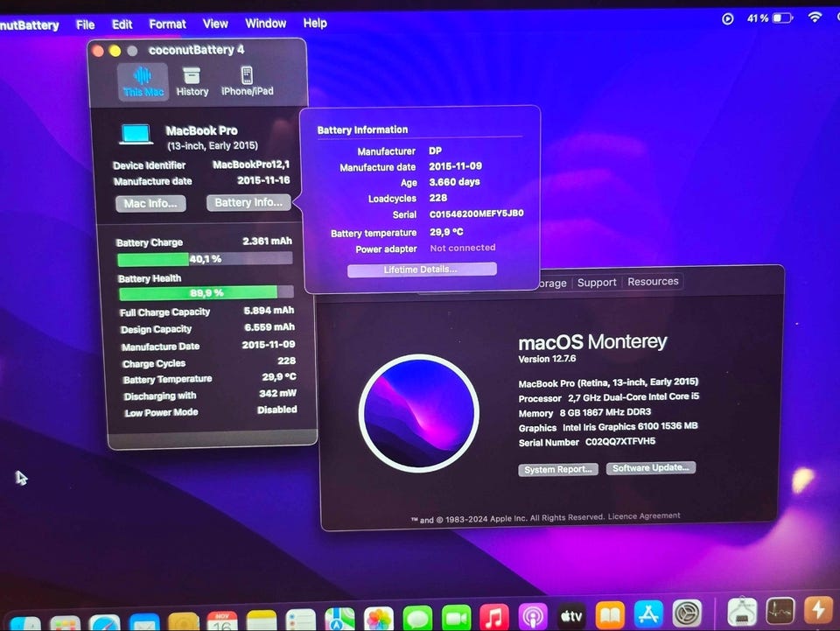
Task: Click the macOS Monterey logo image
Action: [418, 413]
